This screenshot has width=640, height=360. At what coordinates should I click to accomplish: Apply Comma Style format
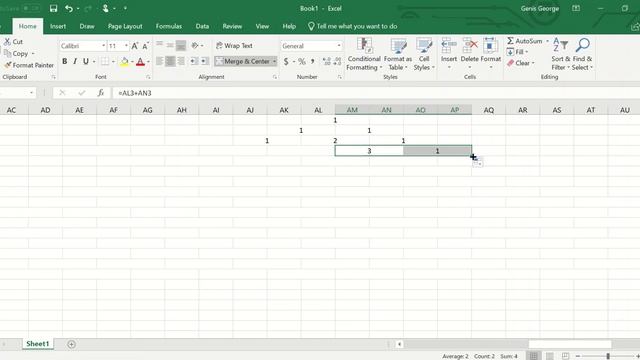click(x=313, y=62)
